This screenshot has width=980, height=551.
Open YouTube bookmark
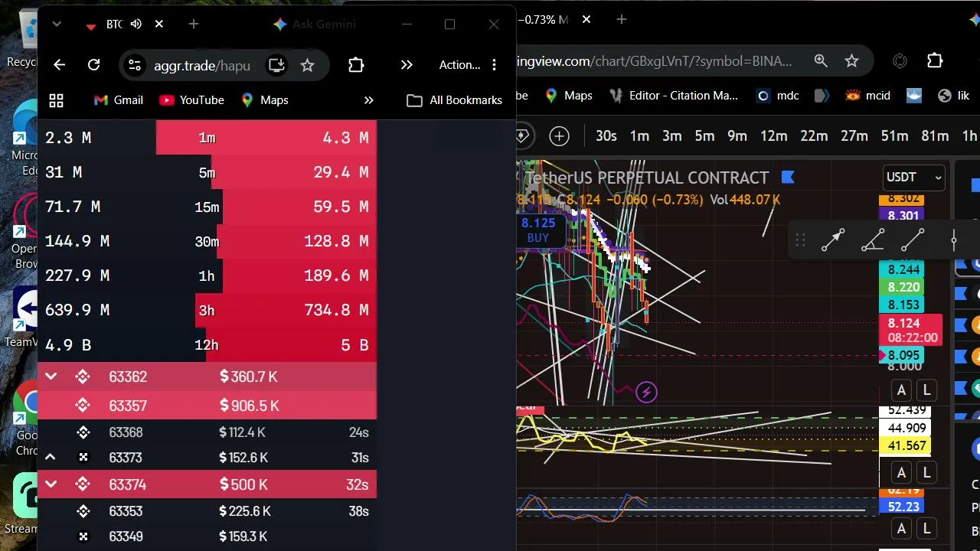(191, 100)
